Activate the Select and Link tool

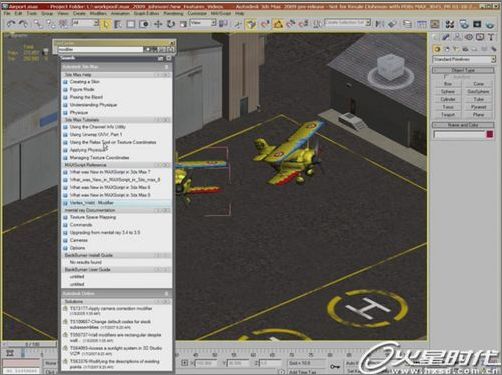coord(38,24)
